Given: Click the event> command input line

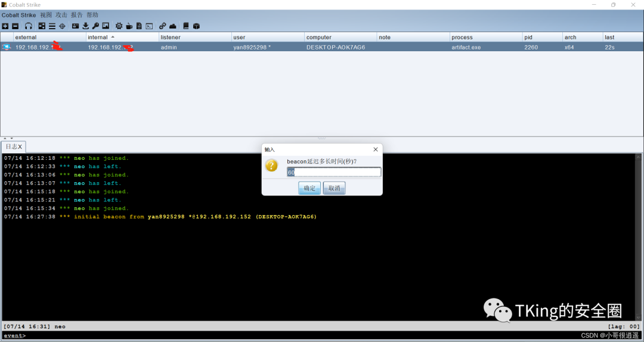Looking at the screenshot, I should coord(322,336).
